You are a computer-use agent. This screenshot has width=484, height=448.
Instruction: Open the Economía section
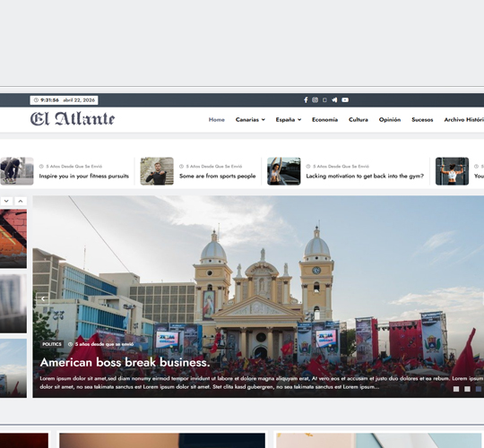coord(324,120)
